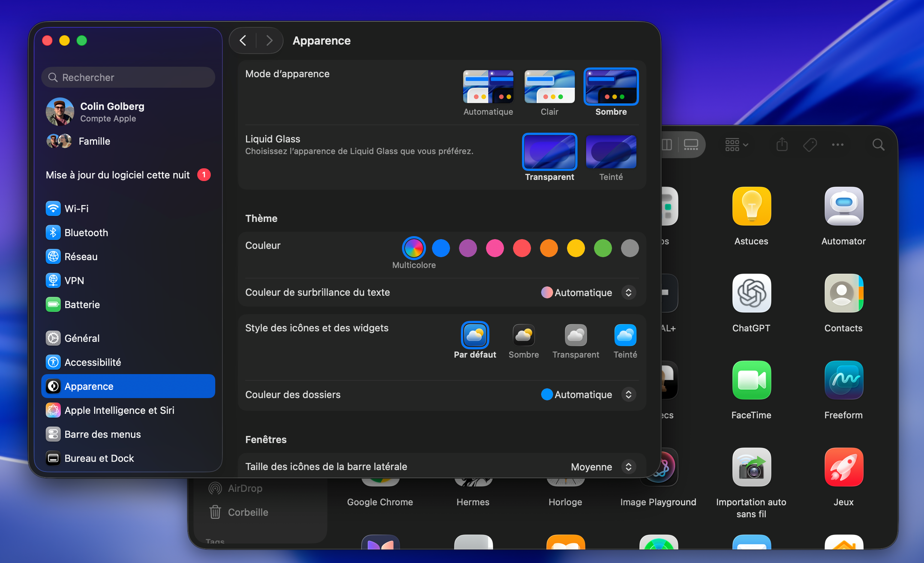Image resolution: width=924 pixels, height=563 pixels.
Task: Open the Finder more actions ellipsis
Action: point(837,144)
